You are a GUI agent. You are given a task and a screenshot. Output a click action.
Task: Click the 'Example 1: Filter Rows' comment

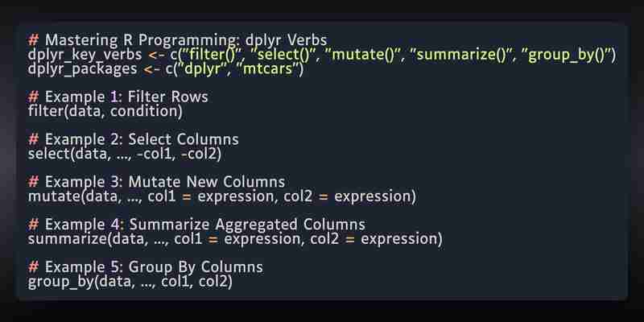click(118, 97)
